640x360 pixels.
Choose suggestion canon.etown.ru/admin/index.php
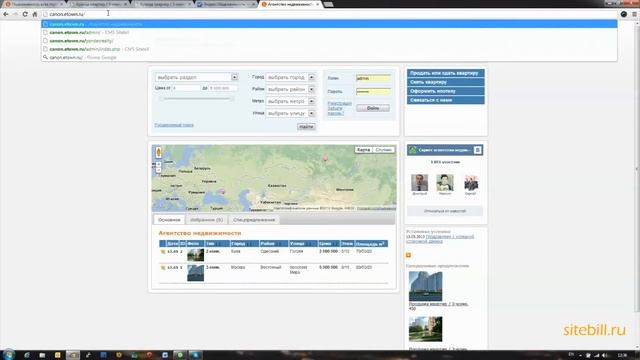[x=329, y=49]
